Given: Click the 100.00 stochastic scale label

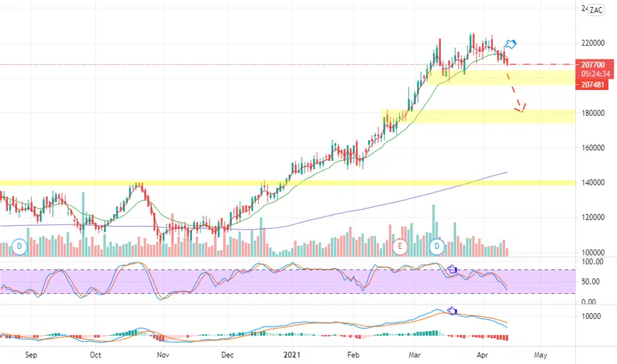Looking at the screenshot, I should point(593,261).
